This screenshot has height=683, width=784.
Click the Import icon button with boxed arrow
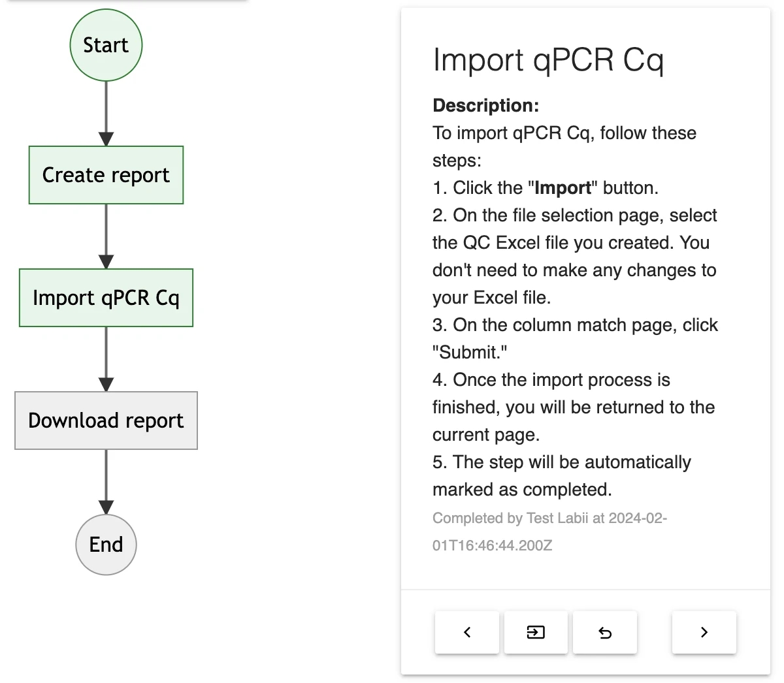pyautogui.click(x=536, y=632)
